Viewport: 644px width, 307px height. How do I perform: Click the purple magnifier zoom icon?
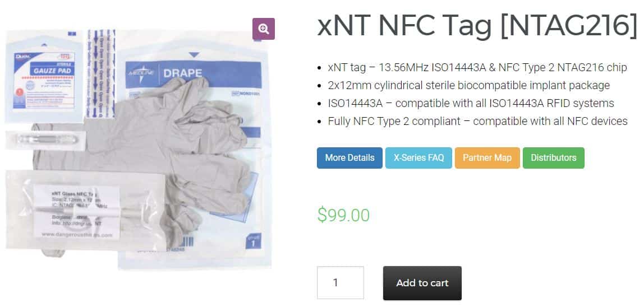[x=263, y=29]
